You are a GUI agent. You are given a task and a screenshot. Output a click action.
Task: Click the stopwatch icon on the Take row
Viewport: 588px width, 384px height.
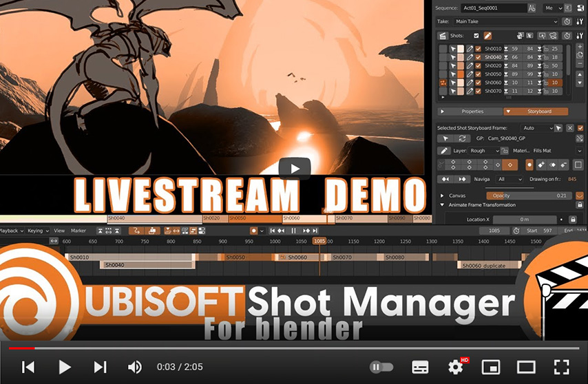[567, 21]
